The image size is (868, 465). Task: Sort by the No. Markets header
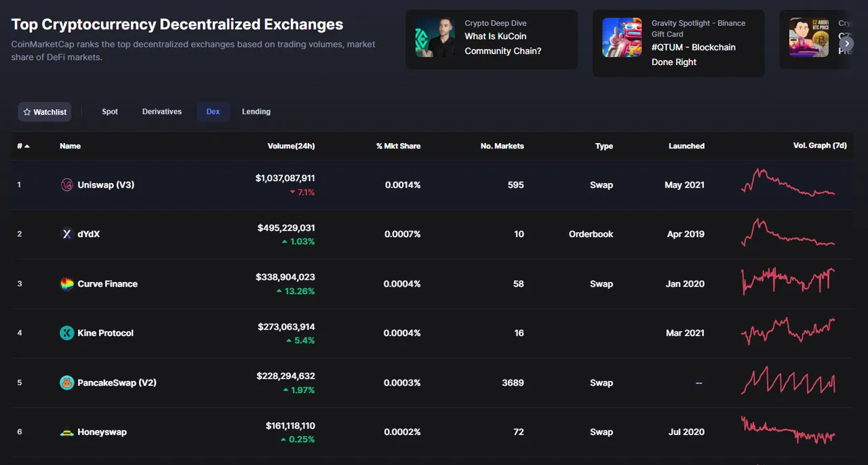tap(502, 146)
